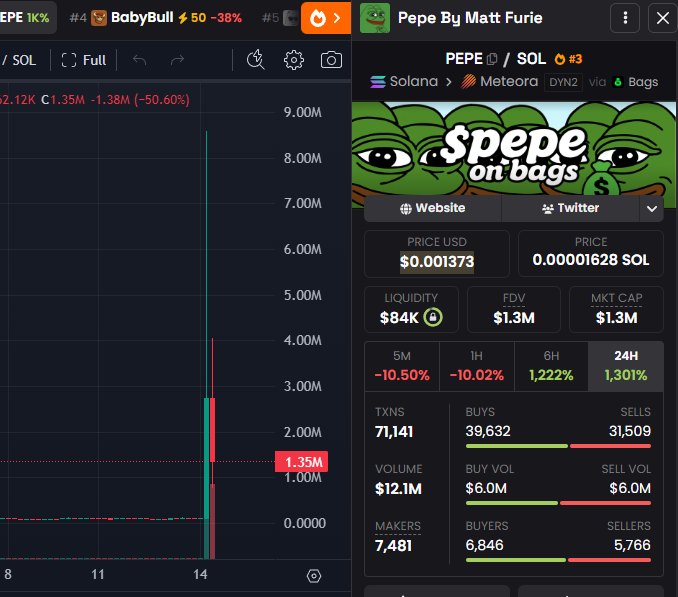
Task: Take a chart snapshot with camera icon
Action: [331, 60]
